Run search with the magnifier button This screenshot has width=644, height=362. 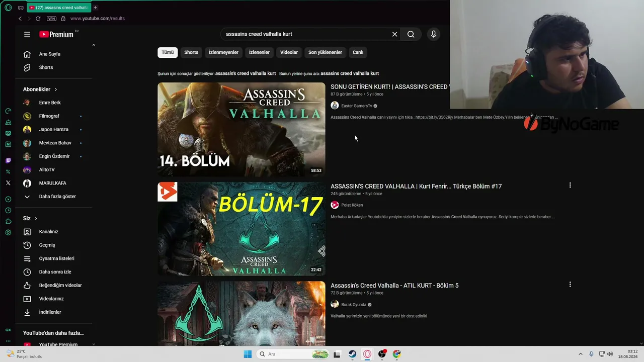411,34
